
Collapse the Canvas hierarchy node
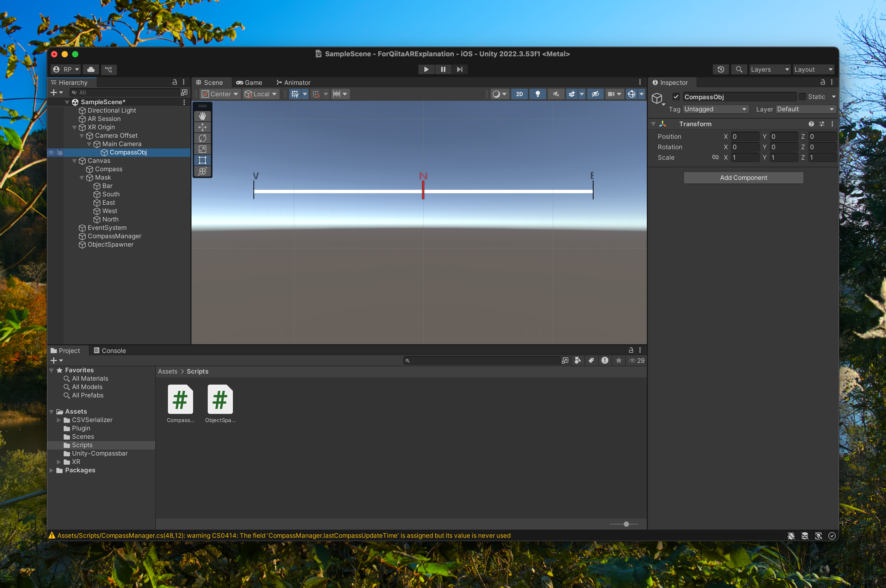point(74,161)
